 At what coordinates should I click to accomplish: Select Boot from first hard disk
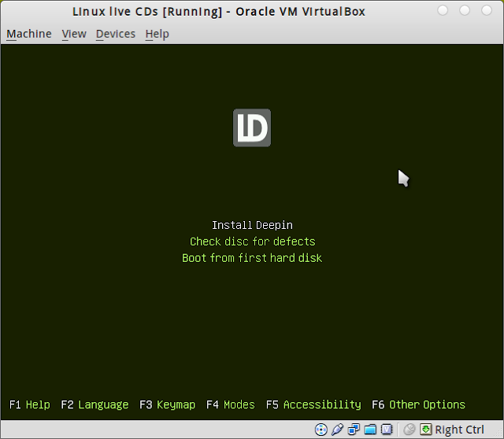(x=252, y=258)
